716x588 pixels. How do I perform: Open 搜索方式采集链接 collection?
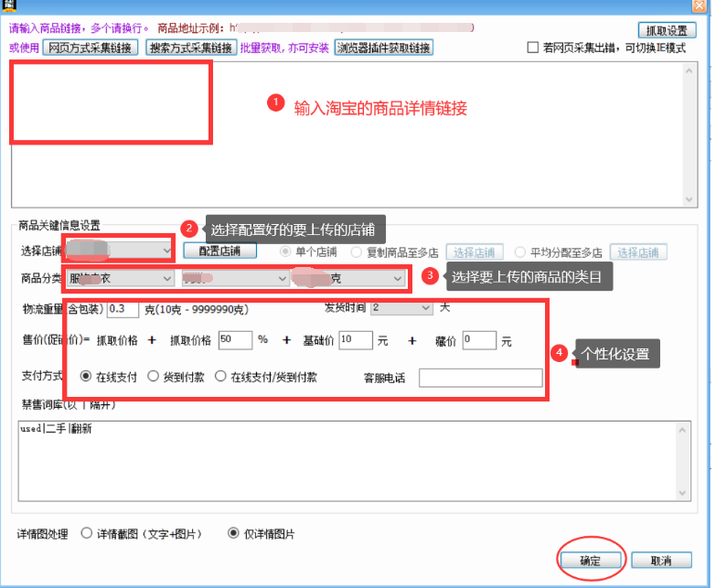[191, 48]
